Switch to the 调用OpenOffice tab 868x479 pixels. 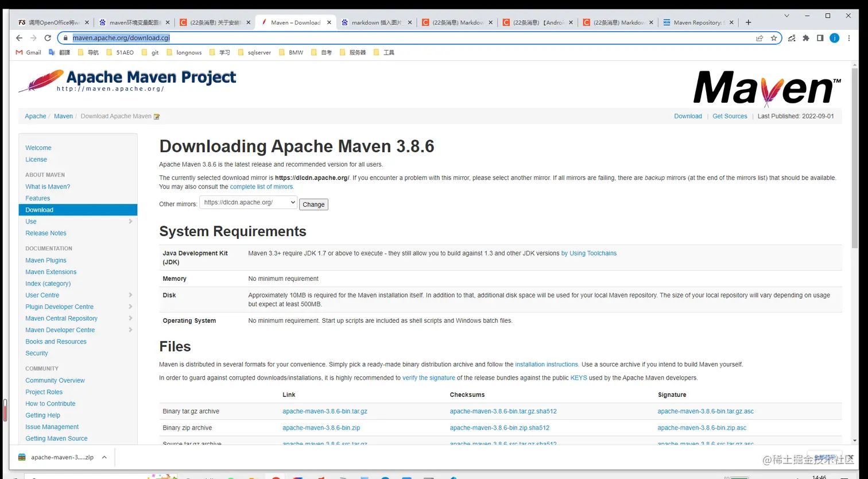pos(53,22)
